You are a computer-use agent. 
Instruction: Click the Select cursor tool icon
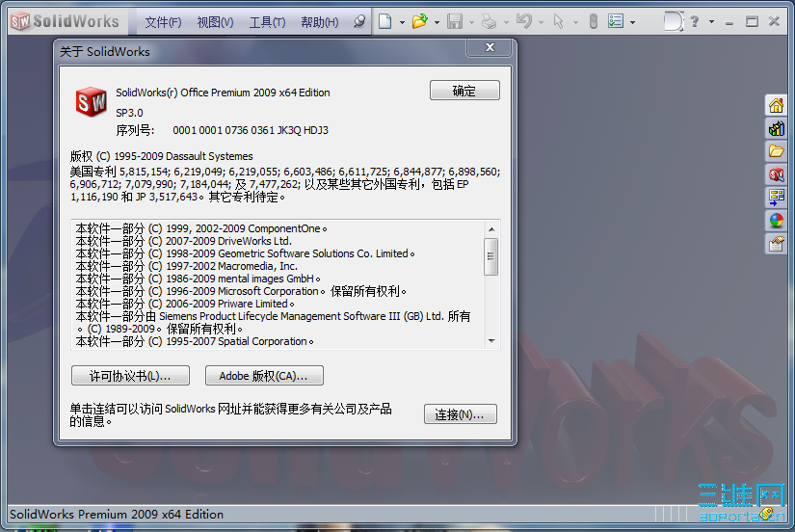(558, 21)
